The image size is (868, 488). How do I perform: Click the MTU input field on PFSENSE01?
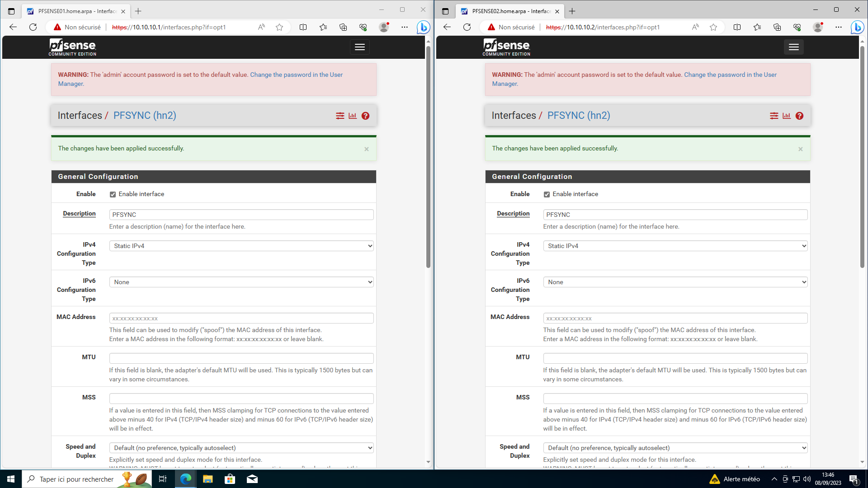(x=241, y=358)
